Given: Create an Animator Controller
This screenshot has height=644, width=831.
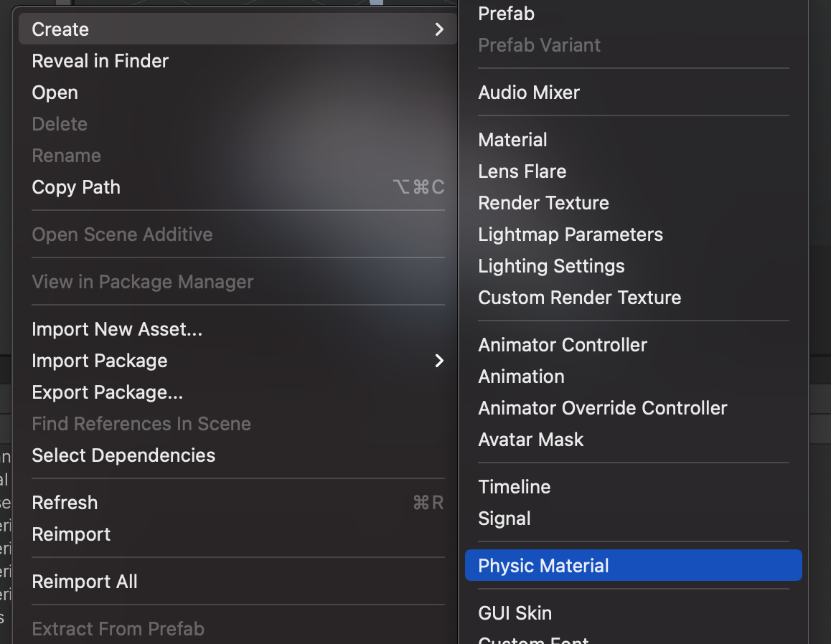Looking at the screenshot, I should (x=563, y=345).
